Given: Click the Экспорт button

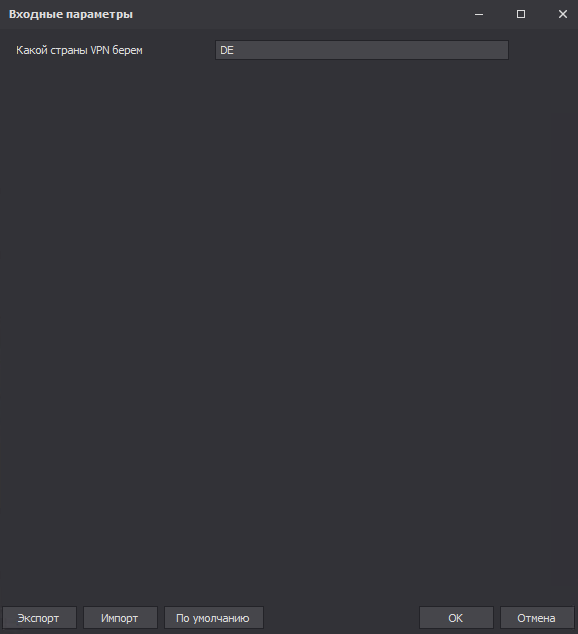Looking at the screenshot, I should (39, 618).
